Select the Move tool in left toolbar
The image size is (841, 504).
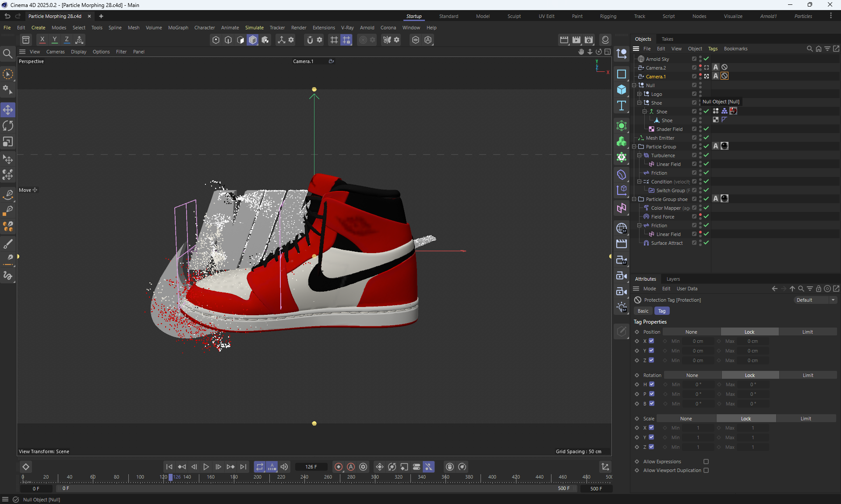pyautogui.click(x=8, y=109)
